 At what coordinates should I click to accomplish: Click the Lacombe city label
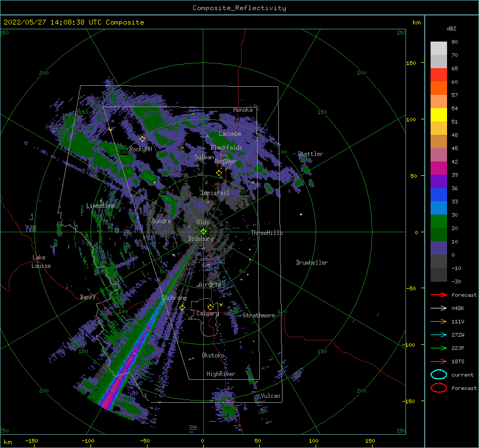(x=230, y=134)
